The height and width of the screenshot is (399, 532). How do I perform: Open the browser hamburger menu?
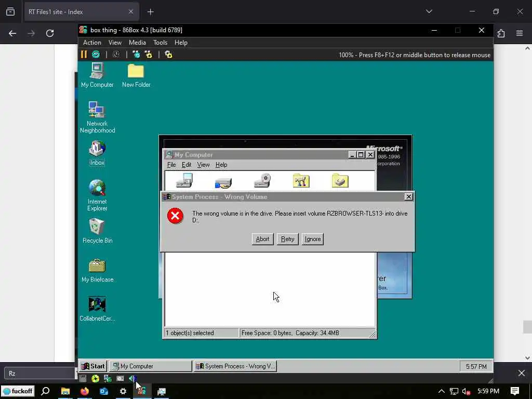520,33
